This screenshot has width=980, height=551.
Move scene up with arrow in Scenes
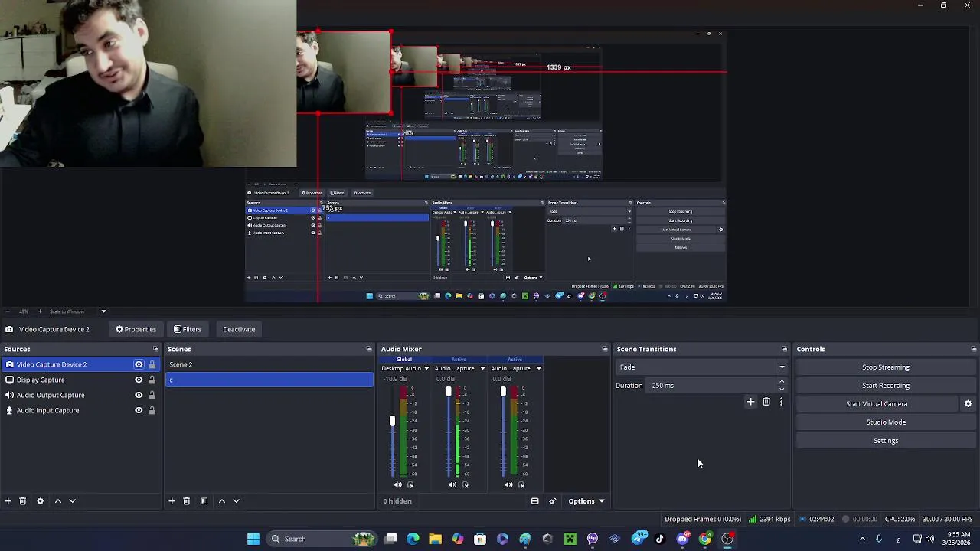[x=222, y=501]
